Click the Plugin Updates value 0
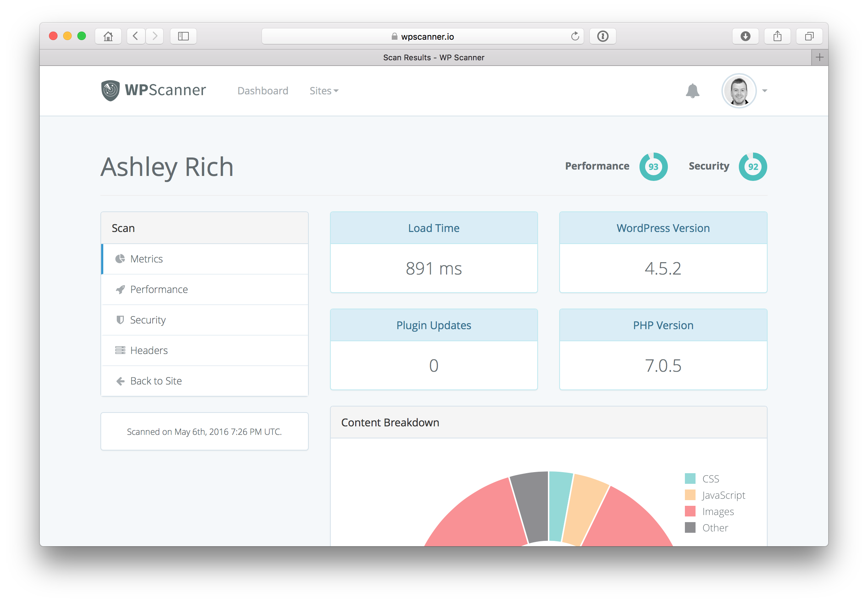This screenshot has height=603, width=868. 434,366
